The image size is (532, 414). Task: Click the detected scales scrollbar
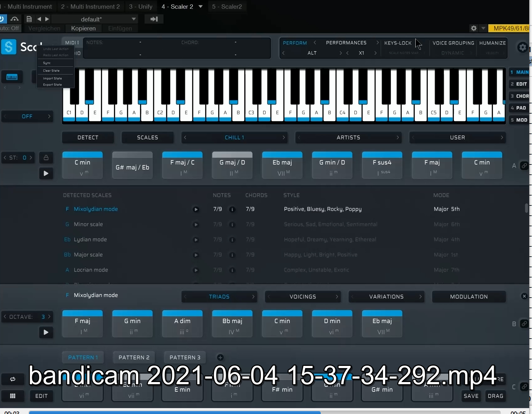[526, 208]
